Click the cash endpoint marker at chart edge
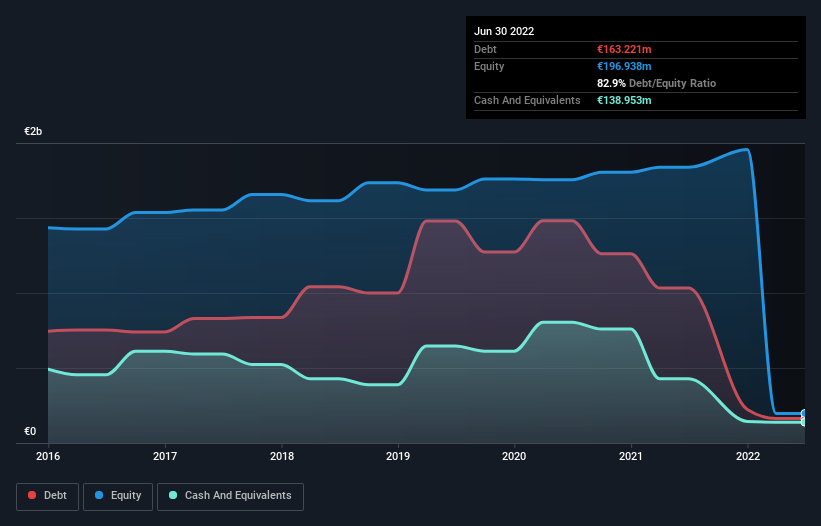This screenshot has width=821, height=526. coord(804,422)
